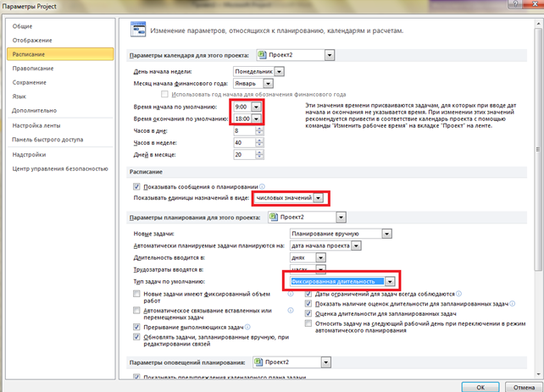
Task: Toggle show scheduling messages checkbox
Action: tap(136, 187)
